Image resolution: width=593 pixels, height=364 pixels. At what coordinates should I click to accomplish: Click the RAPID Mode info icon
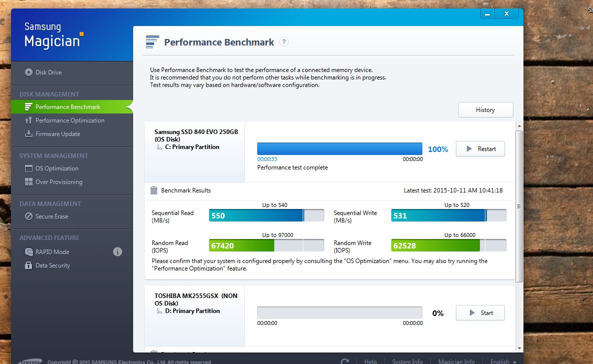tap(118, 251)
